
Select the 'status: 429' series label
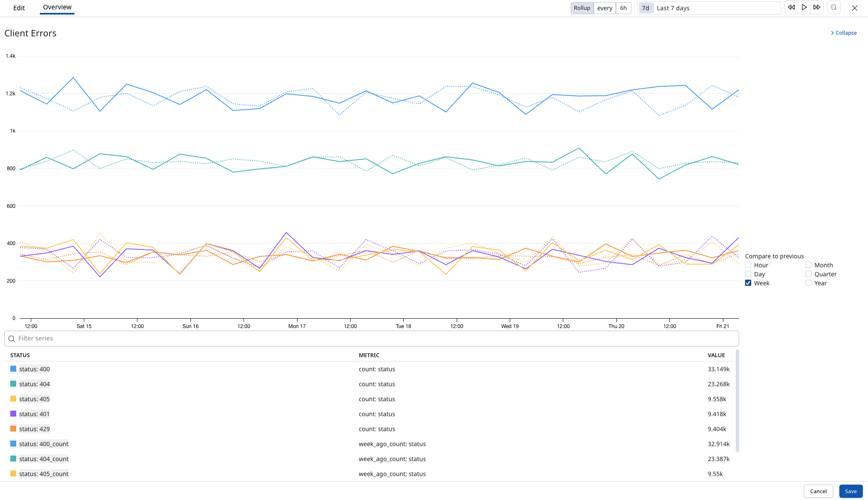point(34,429)
